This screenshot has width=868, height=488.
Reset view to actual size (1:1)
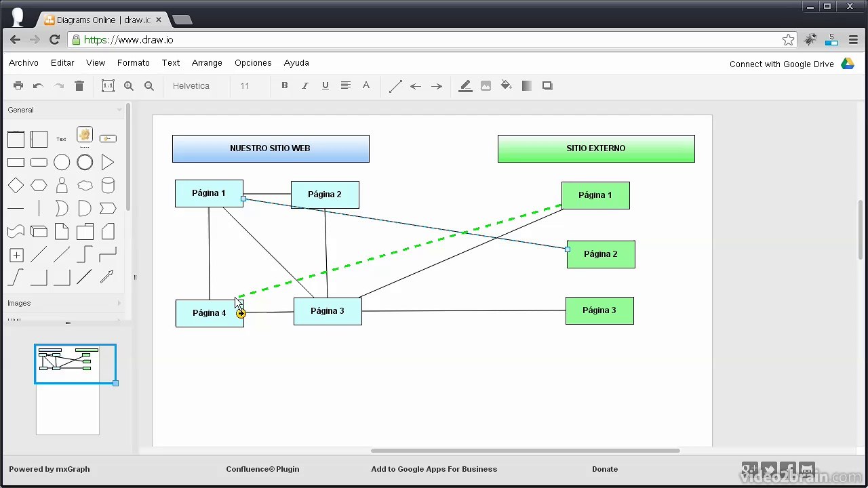coord(108,86)
